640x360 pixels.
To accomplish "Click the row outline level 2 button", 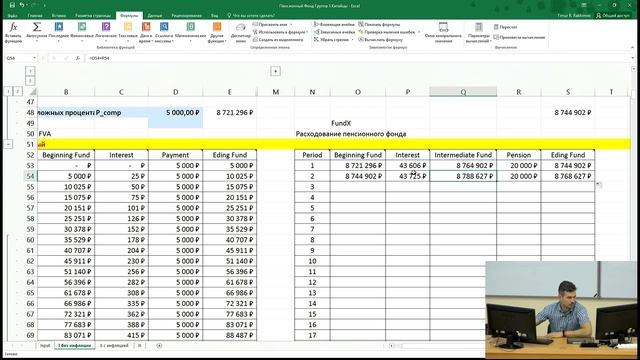I will [17, 91].
